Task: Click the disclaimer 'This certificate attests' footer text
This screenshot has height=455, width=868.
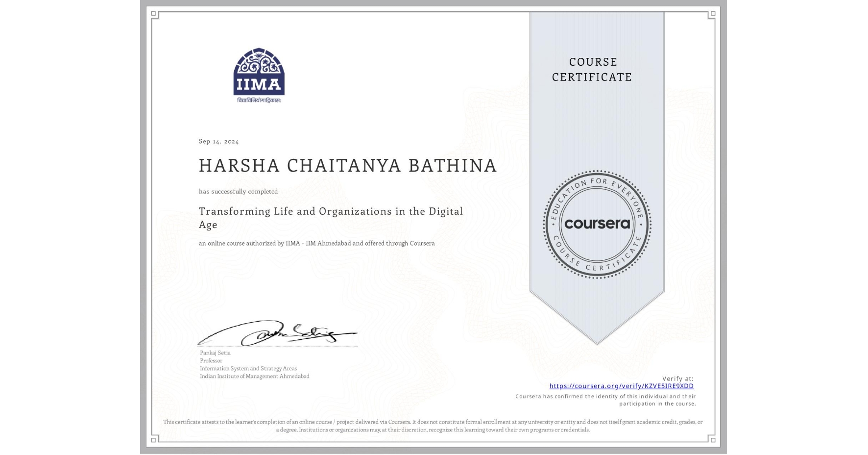Action: coord(433,426)
